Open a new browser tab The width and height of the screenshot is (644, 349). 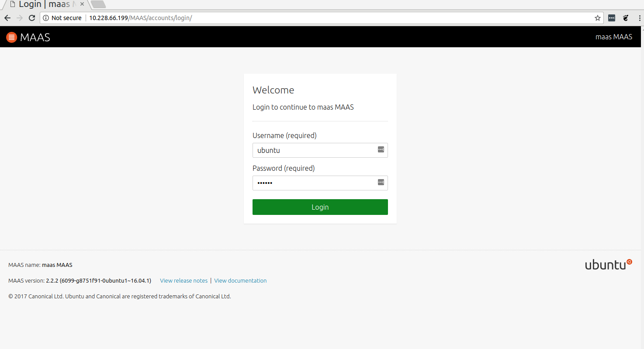[x=99, y=4]
